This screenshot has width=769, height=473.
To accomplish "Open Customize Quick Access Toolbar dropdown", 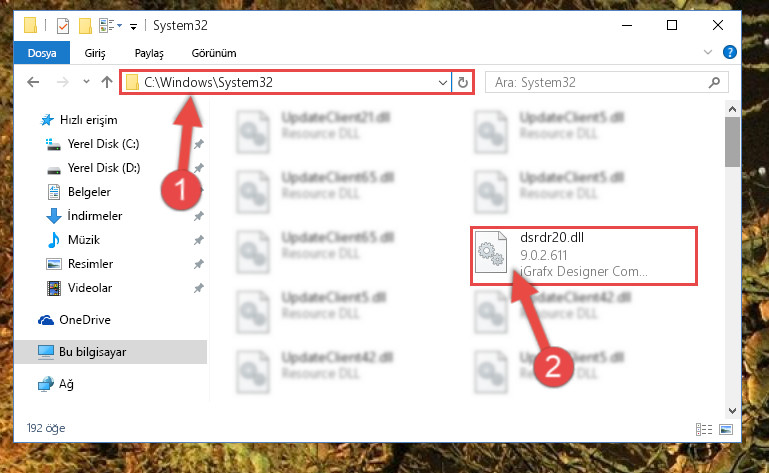I will (x=133, y=26).
